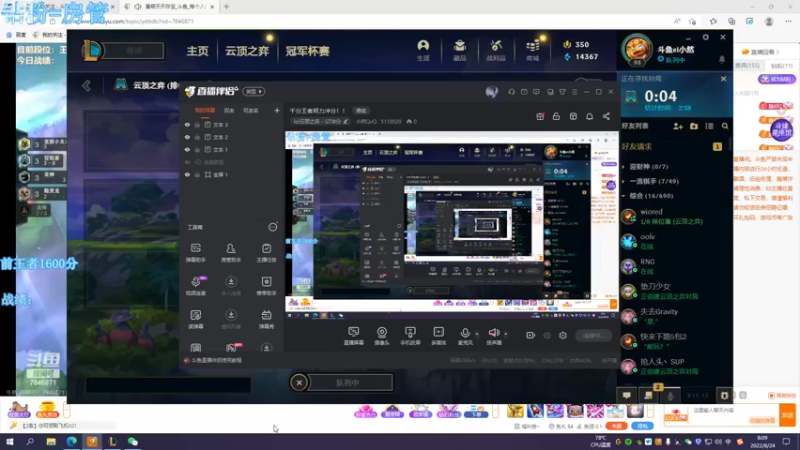Click the record icon beside preview eye
800x450 pixels.
(531, 335)
